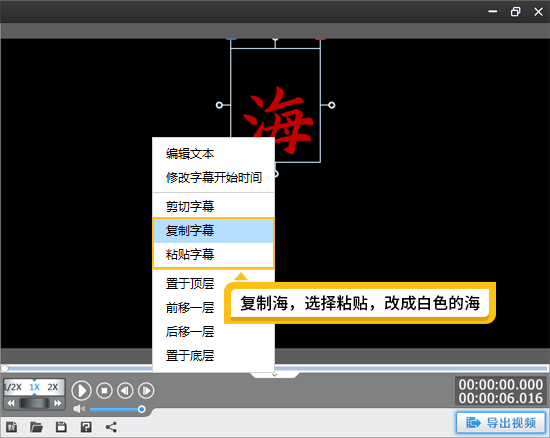
Task: Open the folder icon in bottom toolbar
Action: pos(36,427)
